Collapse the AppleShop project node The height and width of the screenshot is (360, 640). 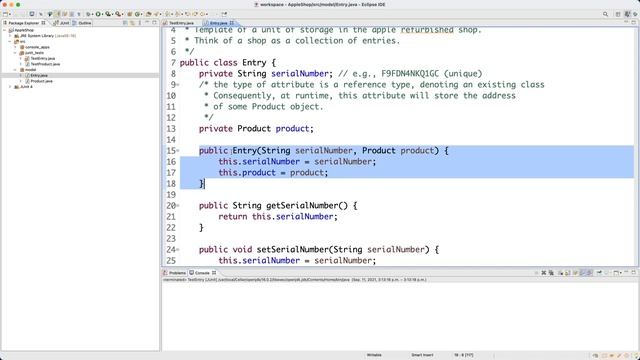(5, 30)
